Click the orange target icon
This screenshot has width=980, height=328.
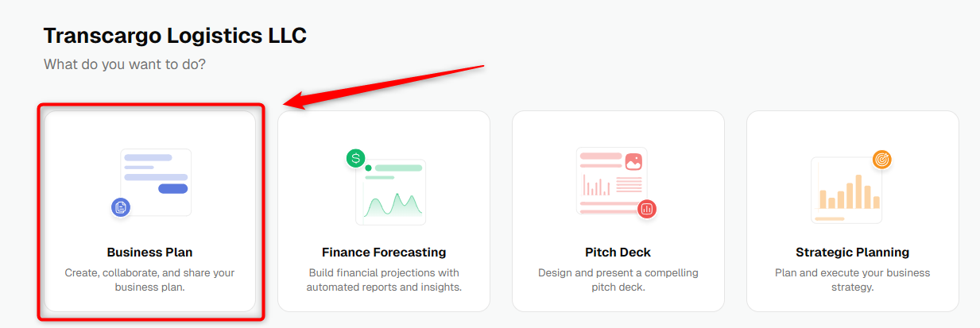pos(881,159)
